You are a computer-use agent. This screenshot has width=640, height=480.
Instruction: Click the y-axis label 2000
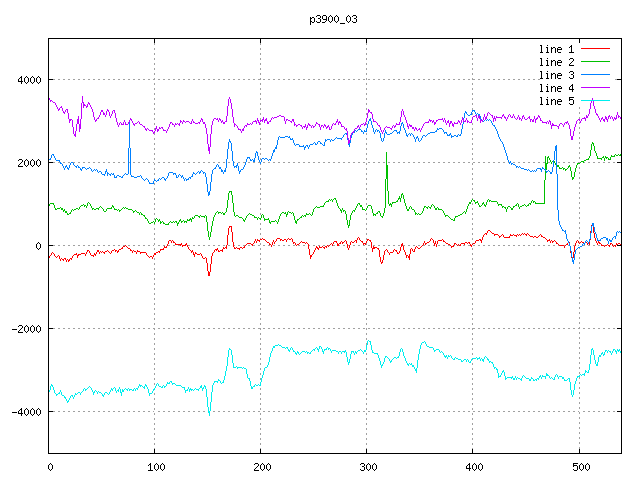[29, 163]
